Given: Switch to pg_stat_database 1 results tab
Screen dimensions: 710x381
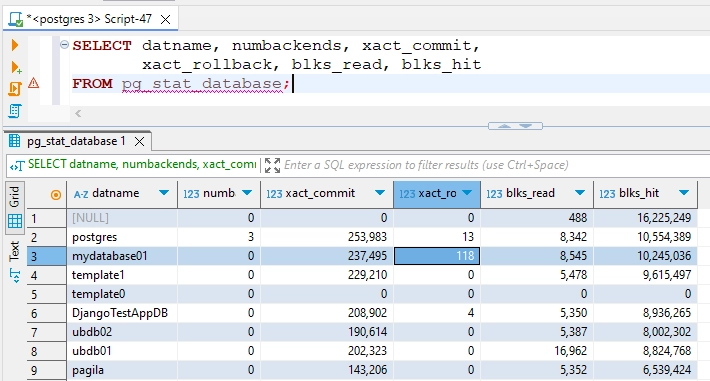Looking at the screenshot, I should [76, 141].
